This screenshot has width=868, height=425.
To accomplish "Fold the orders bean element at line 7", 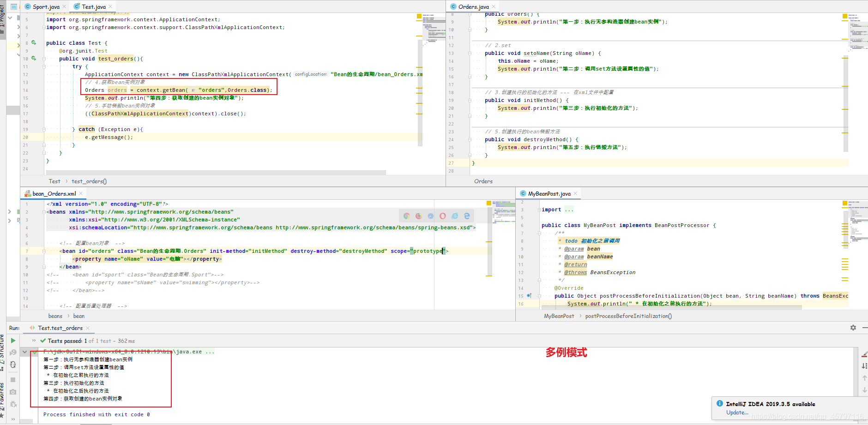I will pyautogui.click(x=44, y=251).
